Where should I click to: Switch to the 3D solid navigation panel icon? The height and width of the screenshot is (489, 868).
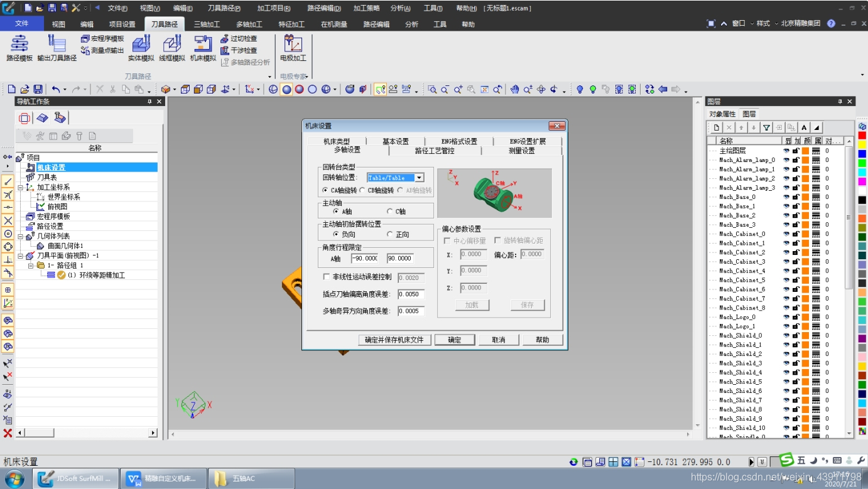pyautogui.click(x=42, y=118)
